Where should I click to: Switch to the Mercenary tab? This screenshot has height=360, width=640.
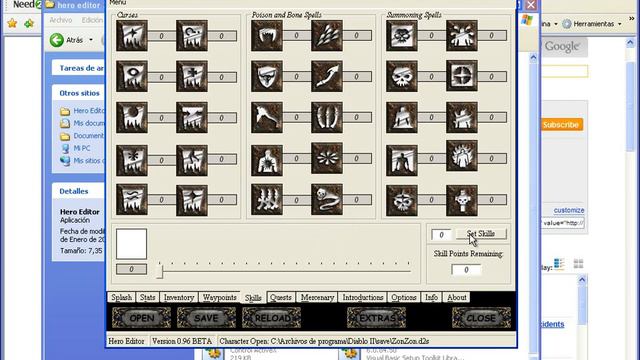[x=317, y=297]
